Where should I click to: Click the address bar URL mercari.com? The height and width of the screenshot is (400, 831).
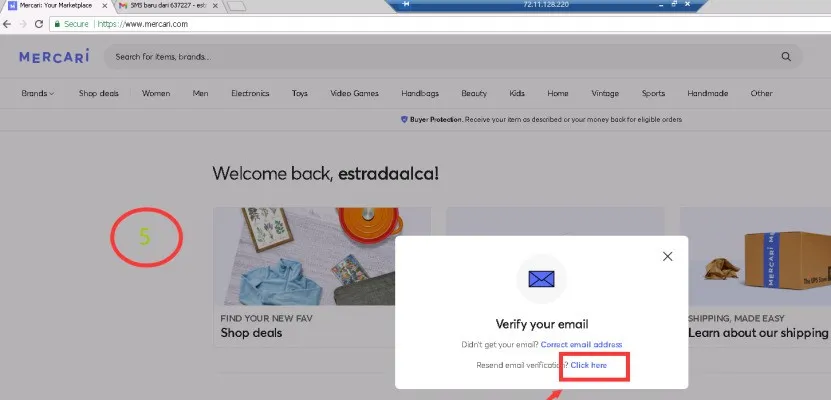(x=143, y=24)
